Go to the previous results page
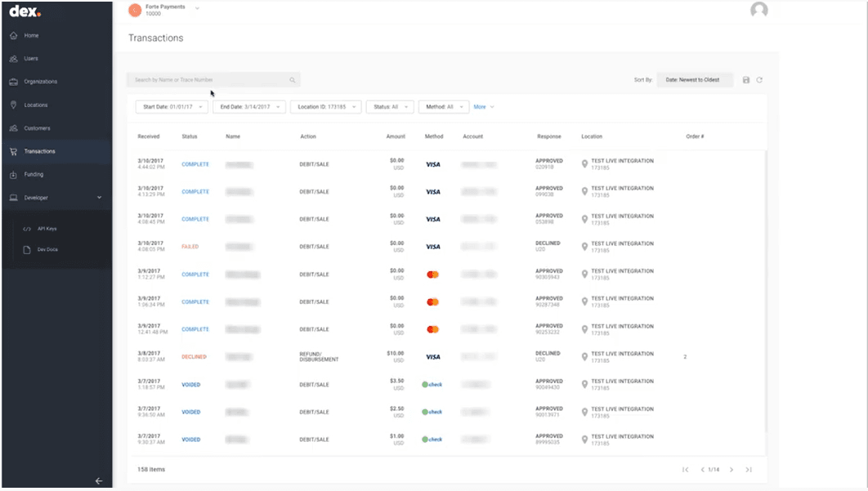This screenshot has width=868, height=491. pyautogui.click(x=703, y=470)
